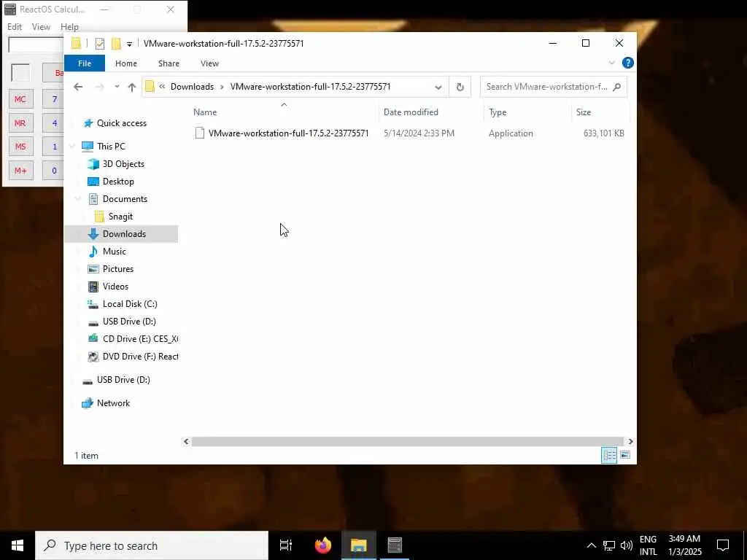Open the recent locations dropdown
This screenshot has height=560, width=747.
point(117,87)
